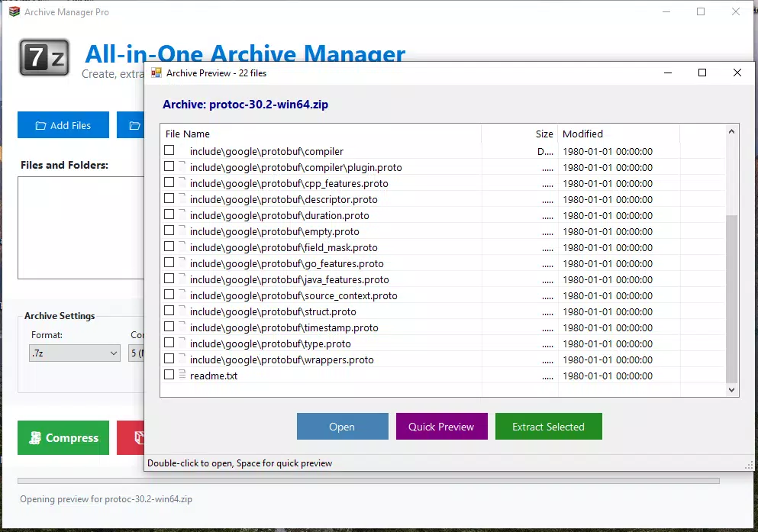Click the file icon beside timestamp.proto
Image resolution: width=758 pixels, height=532 pixels.
tap(182, 327)
